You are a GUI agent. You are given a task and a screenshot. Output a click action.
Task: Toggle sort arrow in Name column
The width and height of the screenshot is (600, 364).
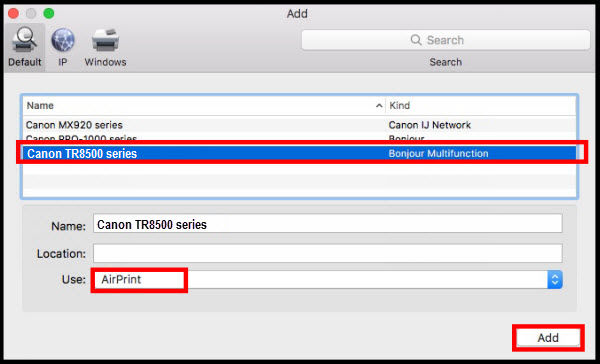379,106
